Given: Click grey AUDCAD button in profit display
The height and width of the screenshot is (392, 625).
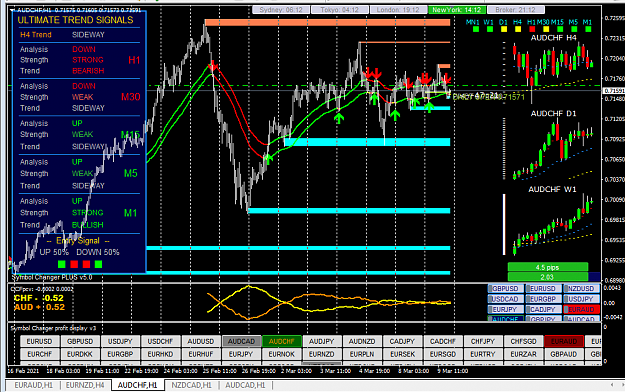Looking at the screenshot, I should coord(241,341).
